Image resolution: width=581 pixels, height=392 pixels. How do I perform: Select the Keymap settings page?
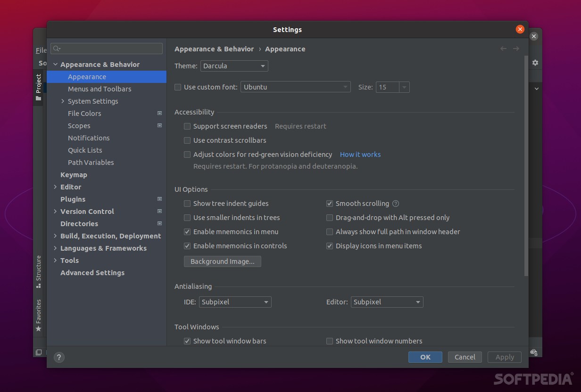[x=74, y=175]
